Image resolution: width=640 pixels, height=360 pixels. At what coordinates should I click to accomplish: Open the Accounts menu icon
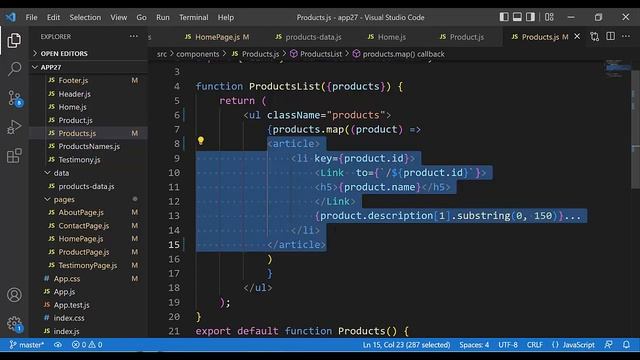pyautogui.click(x=14, y=295)
